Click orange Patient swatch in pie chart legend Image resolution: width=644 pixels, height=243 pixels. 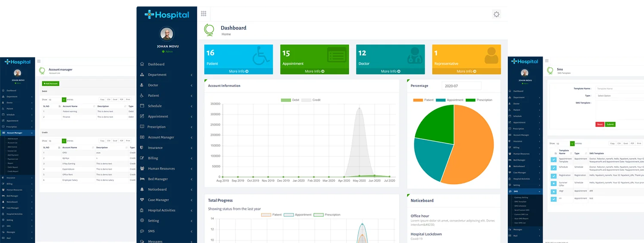(x=418, y=100)
